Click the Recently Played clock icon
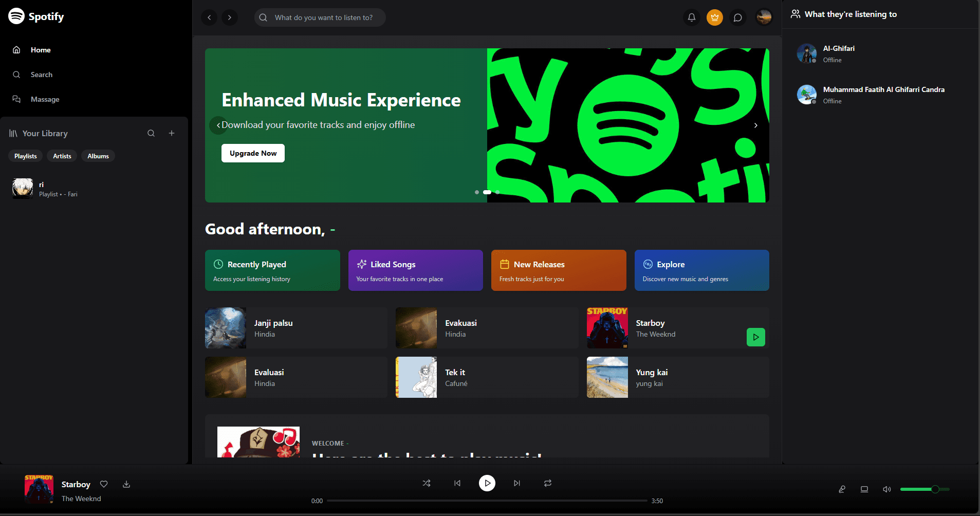980x516 pixels. pyautogui.click(x=218, y=264)
